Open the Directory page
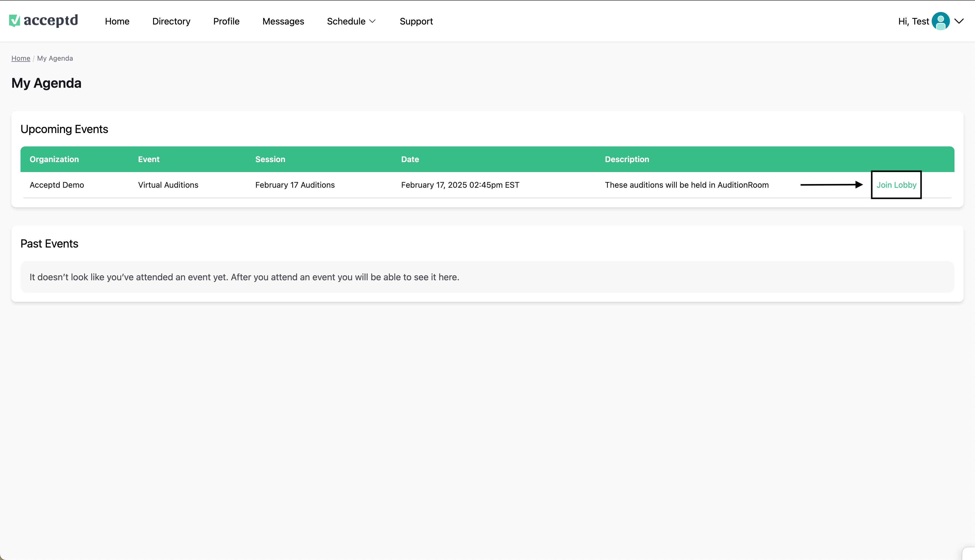 click(171, 21)
